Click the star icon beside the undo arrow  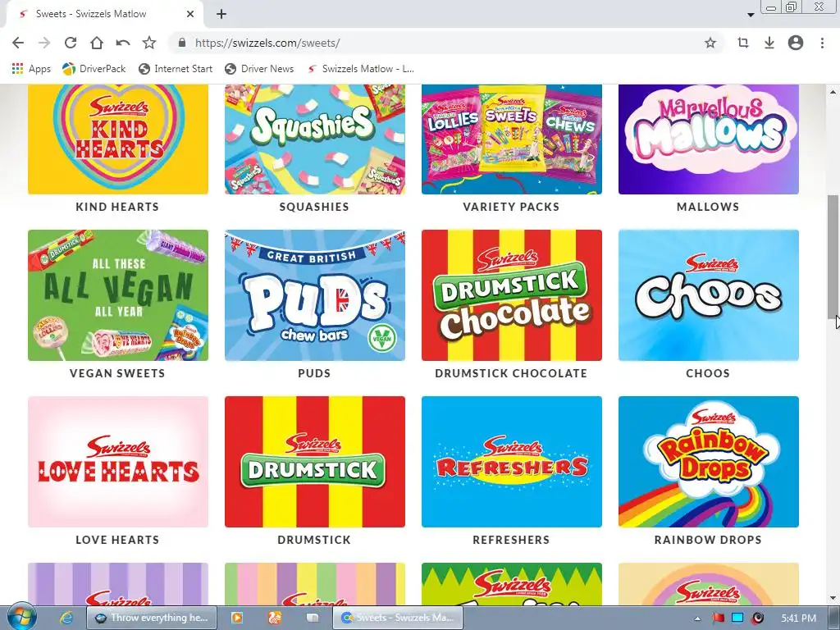(x=149, y=43)
